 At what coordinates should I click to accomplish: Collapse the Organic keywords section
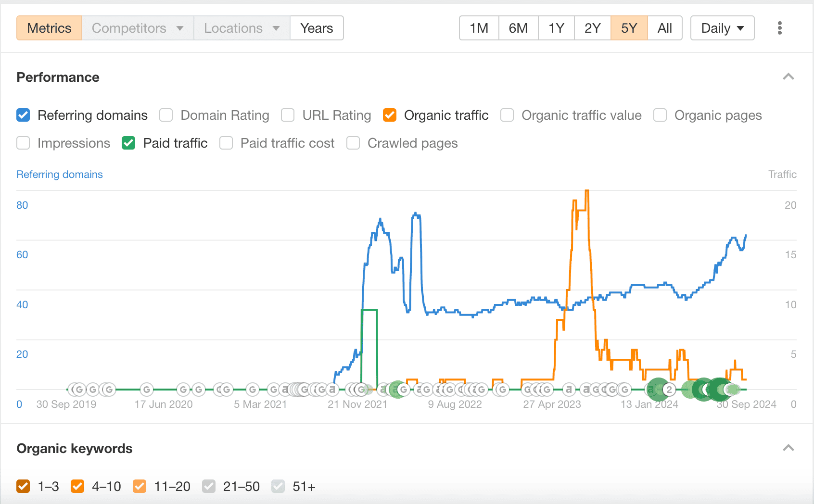[x=788, y=448]
